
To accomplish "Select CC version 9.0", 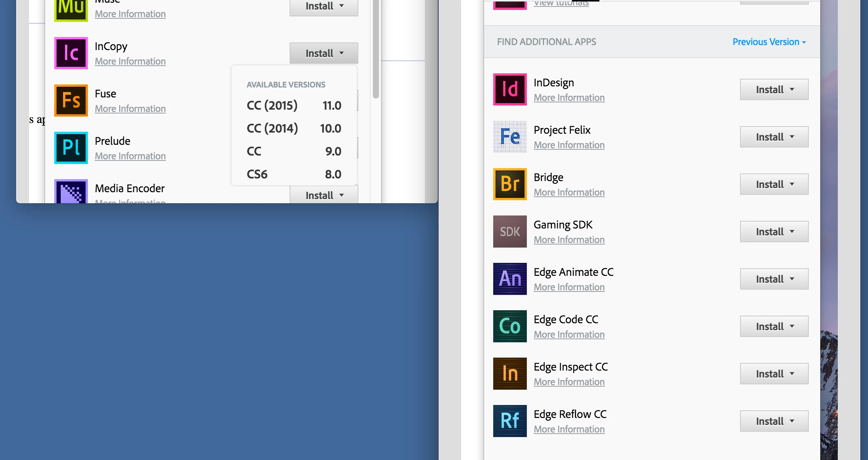I will tap(294, 151).
